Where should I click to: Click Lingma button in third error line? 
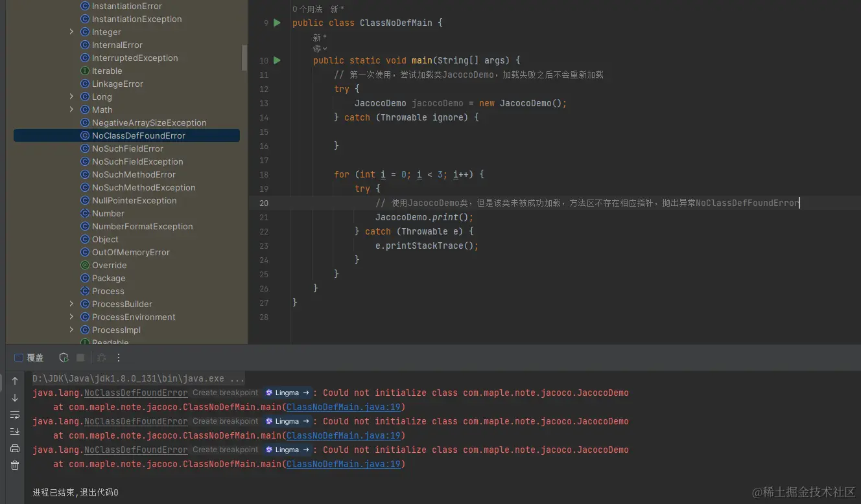287,450
